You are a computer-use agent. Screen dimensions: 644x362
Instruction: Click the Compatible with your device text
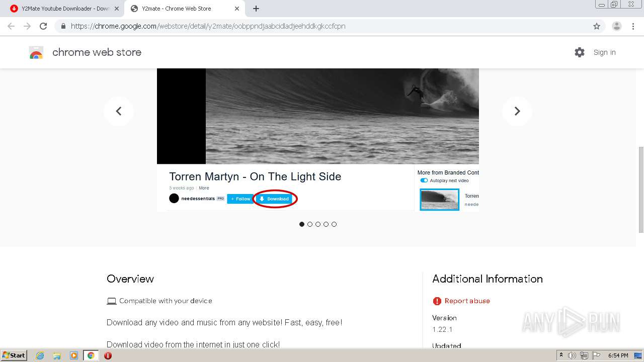tap(166, 301)
